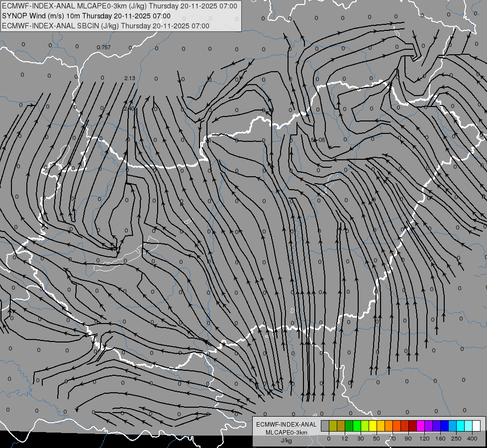Viewport: 487px width, 448px height.
Task: Click the '160' scale label in the legend
Action: (440, 439)
